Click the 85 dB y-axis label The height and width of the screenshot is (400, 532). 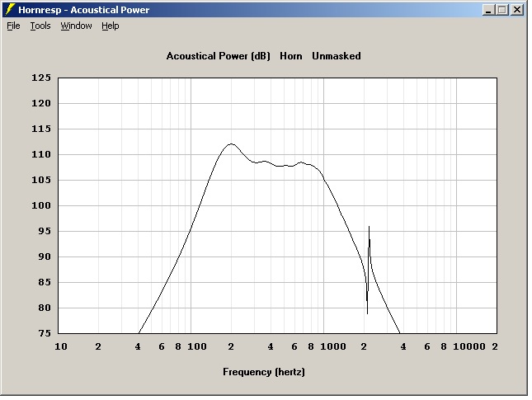[44, 282]
